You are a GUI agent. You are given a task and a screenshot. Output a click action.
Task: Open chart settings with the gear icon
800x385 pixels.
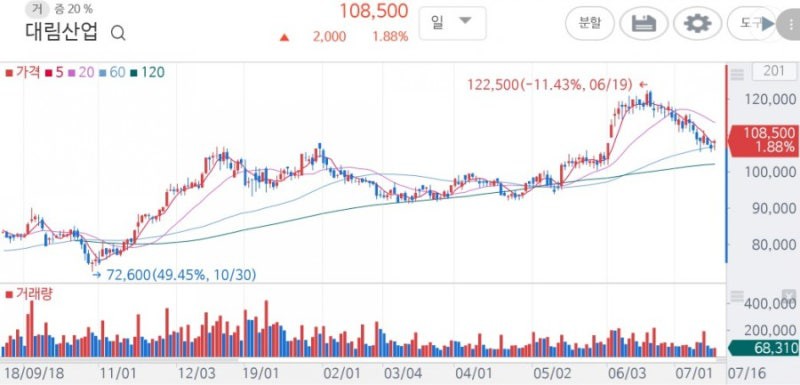point(697,23)
